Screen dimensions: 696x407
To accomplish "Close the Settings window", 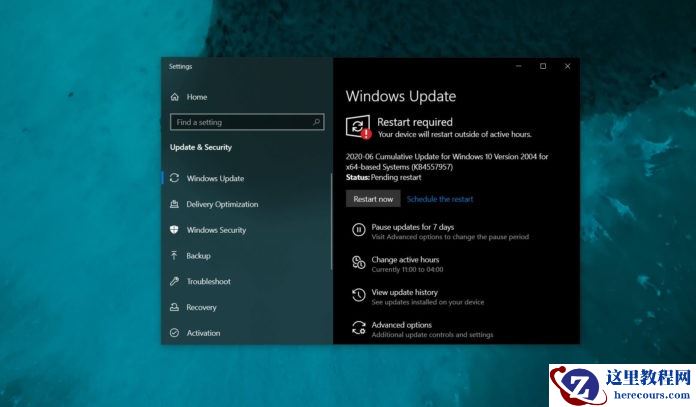I will click(x=567, y=66).
